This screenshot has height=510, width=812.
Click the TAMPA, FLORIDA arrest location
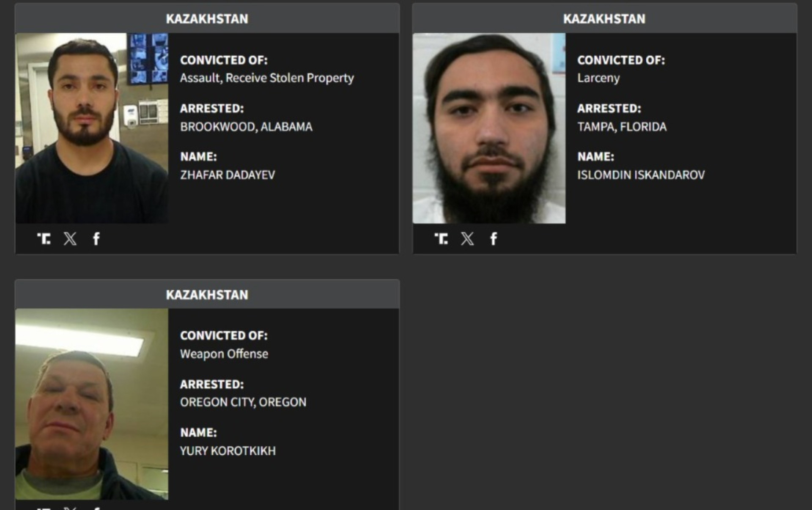622,127
